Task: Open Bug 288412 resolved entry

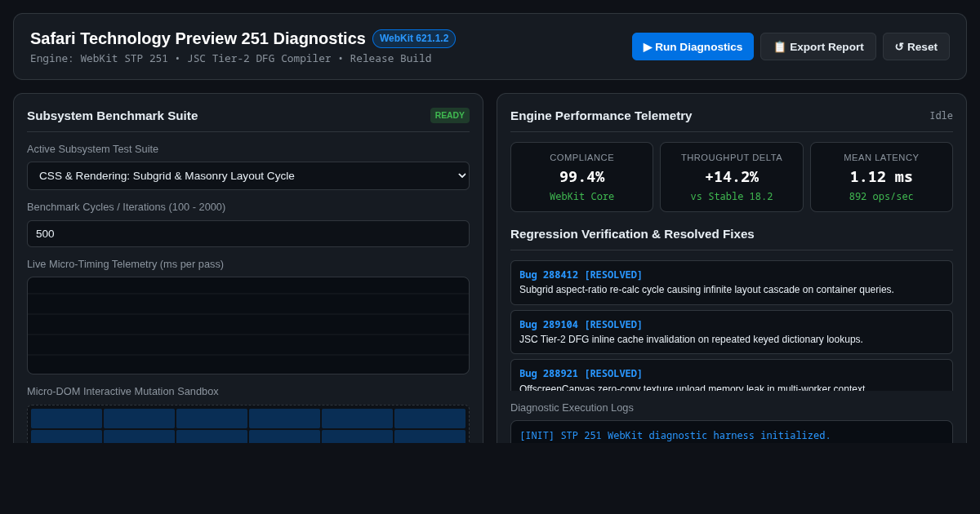Action: tap(732, 282)
